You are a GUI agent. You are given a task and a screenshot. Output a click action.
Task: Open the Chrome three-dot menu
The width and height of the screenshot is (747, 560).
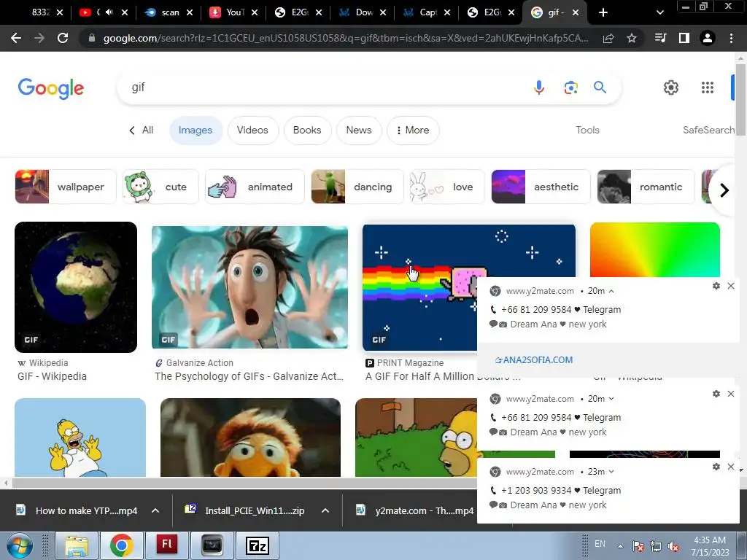tap(731, 38)
